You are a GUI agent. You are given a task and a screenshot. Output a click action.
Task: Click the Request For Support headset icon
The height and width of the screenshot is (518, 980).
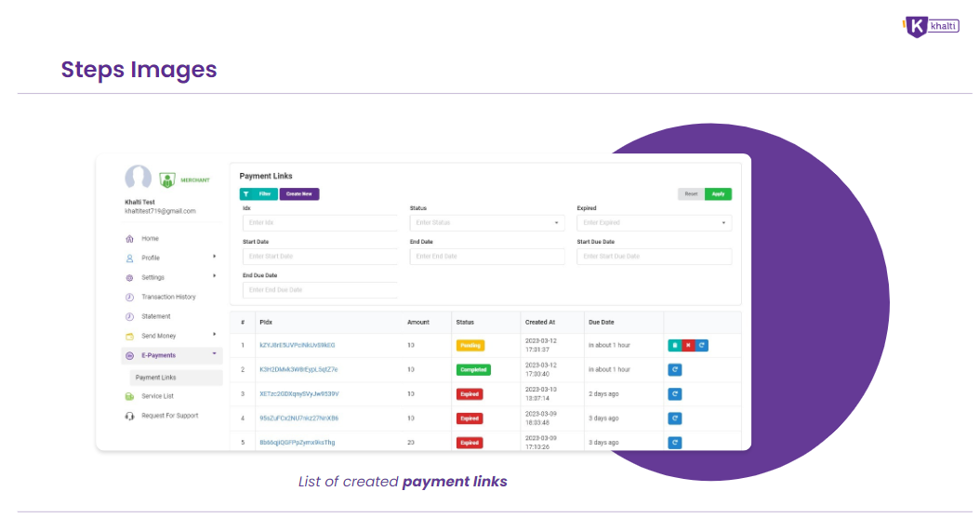tap(130, 416)
